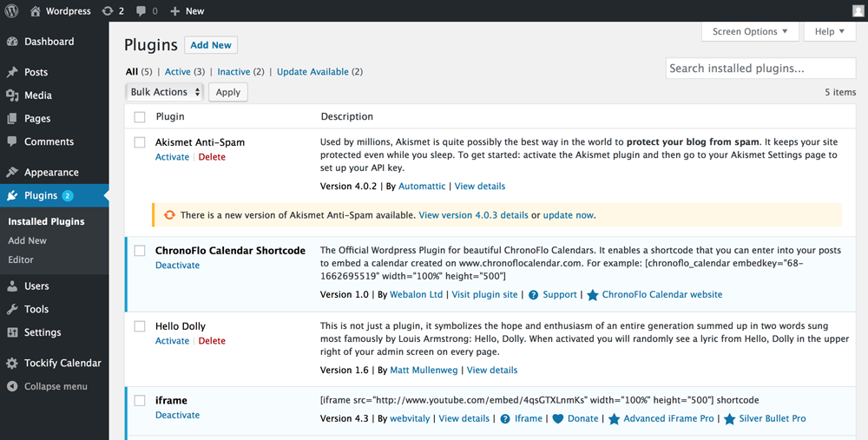
Task: Check the Hello Dolly checkbox
Action: coord(140,326)
